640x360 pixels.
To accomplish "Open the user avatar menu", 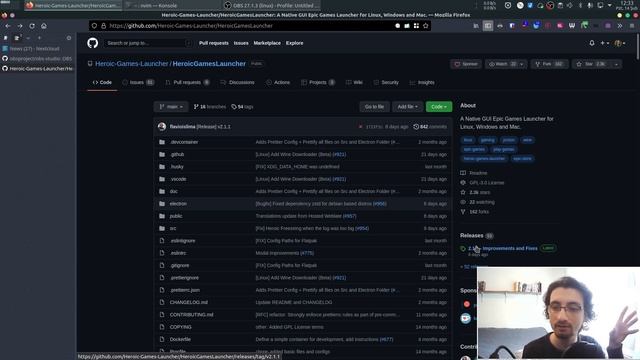I will (620, 43).
